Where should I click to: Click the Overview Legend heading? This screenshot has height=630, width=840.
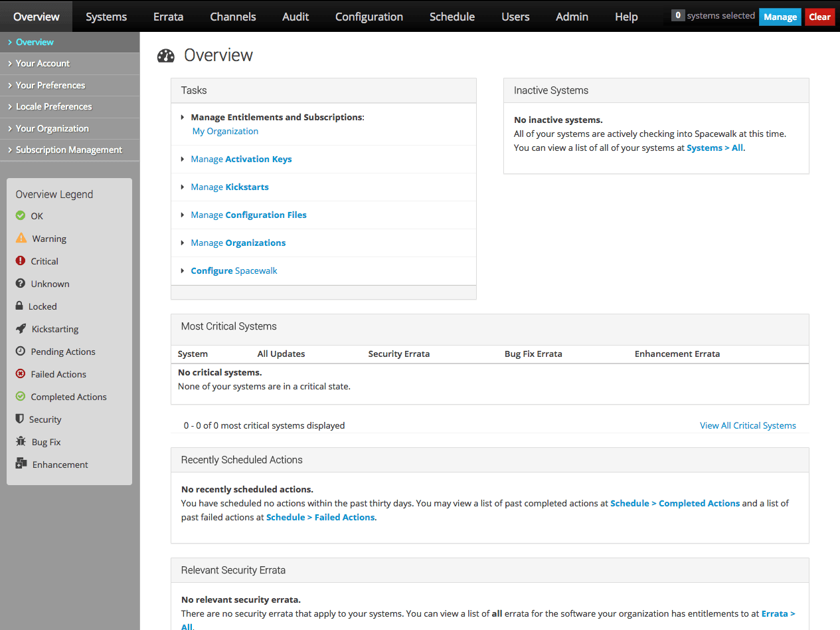pos(54,194)
